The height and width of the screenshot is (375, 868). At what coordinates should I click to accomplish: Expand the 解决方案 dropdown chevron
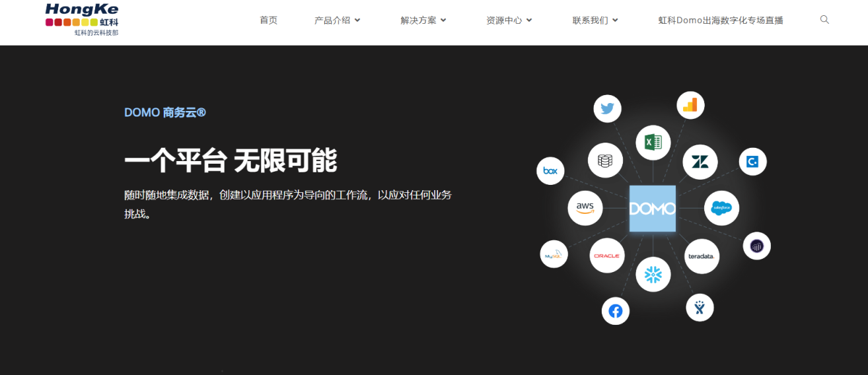point(443,20)
